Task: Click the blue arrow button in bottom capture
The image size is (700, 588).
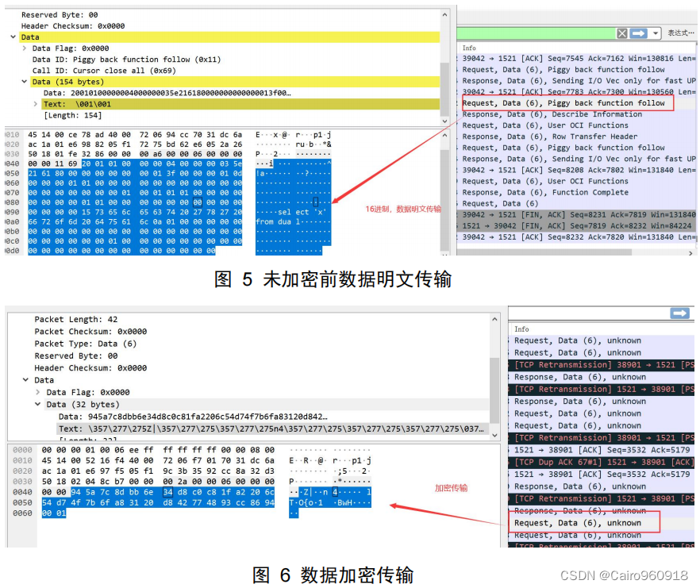Action: (x=679, y=313)
